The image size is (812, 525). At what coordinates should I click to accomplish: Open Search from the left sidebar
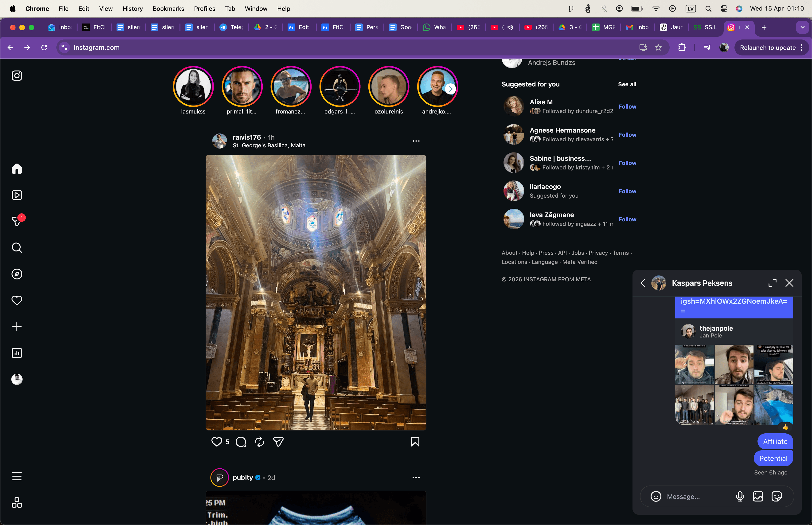pyautogui.click(x=17, y=247)
